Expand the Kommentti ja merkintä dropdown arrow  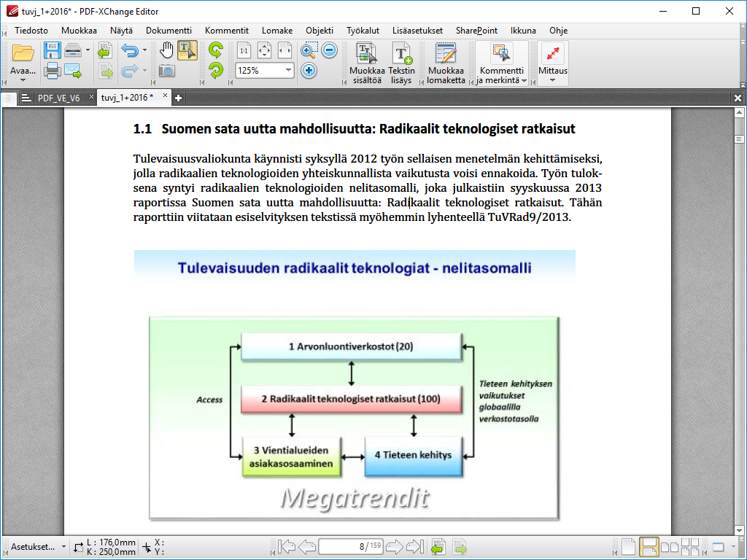524,80
